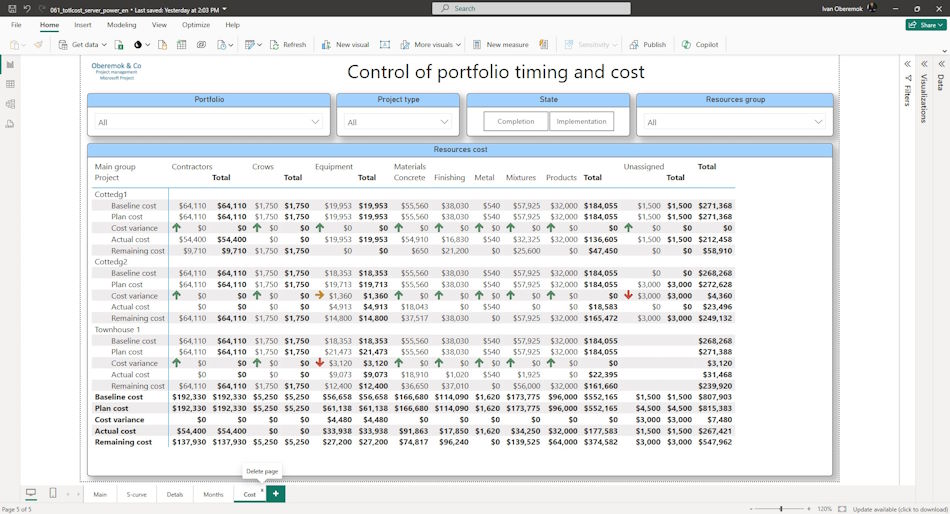
Task: Open the Modeling ribbon tab
Action: (x=122, y=25)
